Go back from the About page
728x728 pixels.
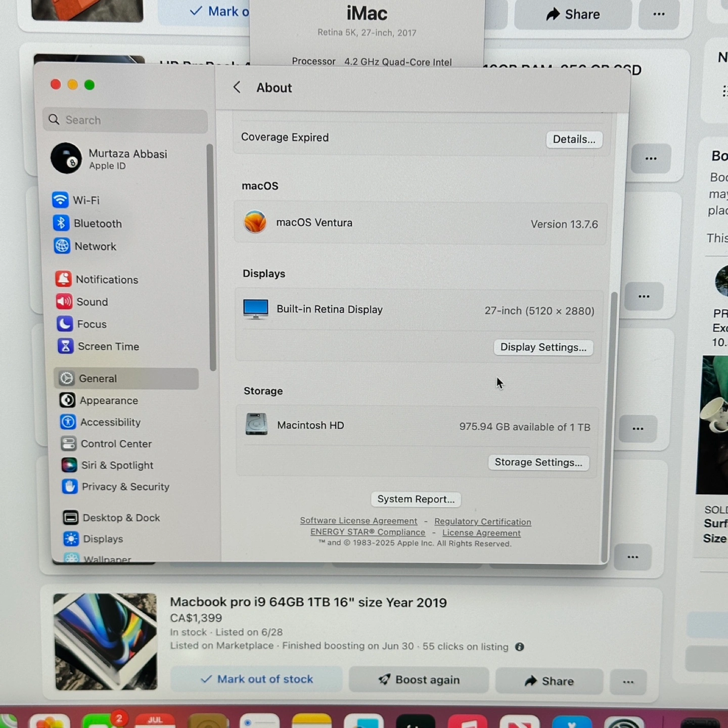click(x=237, y=87)
